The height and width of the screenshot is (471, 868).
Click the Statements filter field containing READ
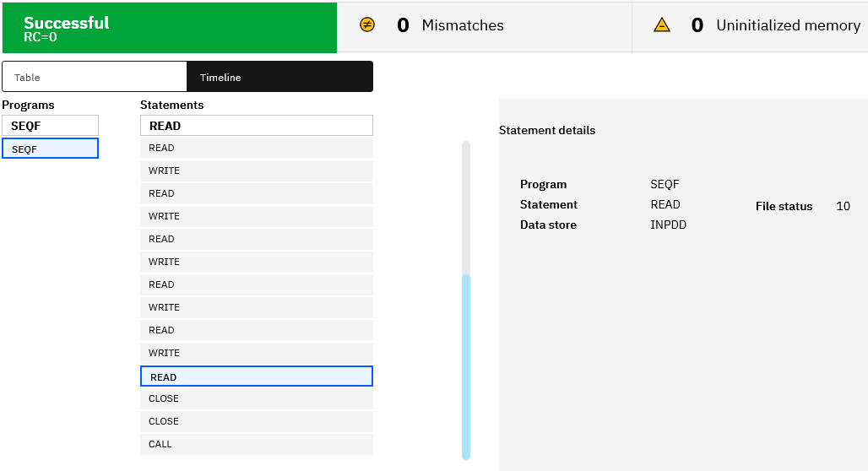point(257,126)
